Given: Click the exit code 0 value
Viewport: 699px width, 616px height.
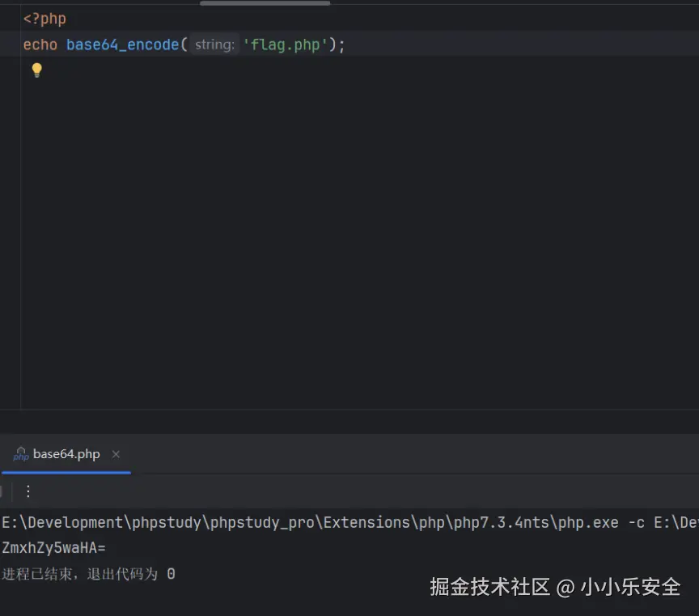Looking at the screenshot, I should pos(171,575).
